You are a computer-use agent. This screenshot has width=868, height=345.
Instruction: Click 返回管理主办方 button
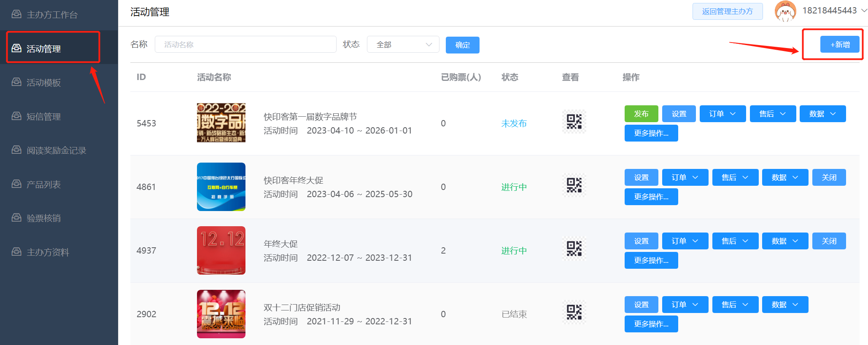tap(727, 11)
